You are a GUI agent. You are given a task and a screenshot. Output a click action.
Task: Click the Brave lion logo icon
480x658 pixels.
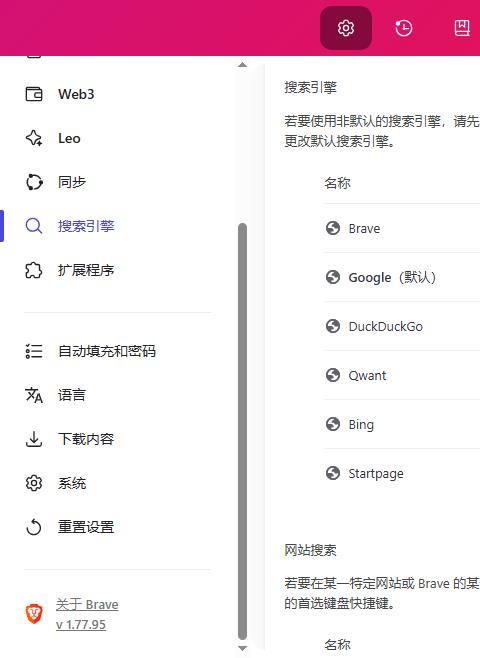(34, 614)
